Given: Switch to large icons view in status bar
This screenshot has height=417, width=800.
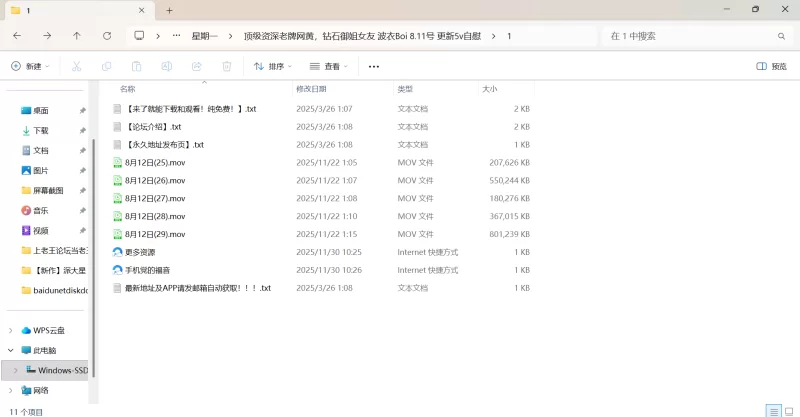Looking at the screenshot, I should [788, 410].
